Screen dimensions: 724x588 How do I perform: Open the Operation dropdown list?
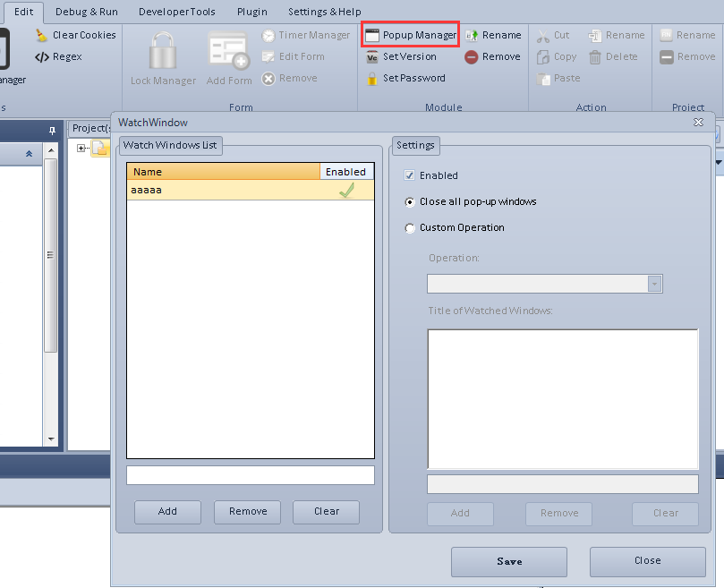[x=655, y=284]
